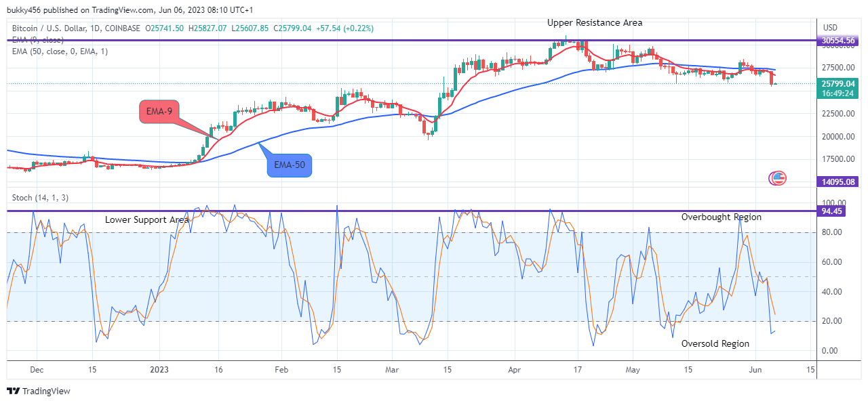Click the 16 date label after 2023
This screenshot has height=403, width=868.
(x=218, y=369)
